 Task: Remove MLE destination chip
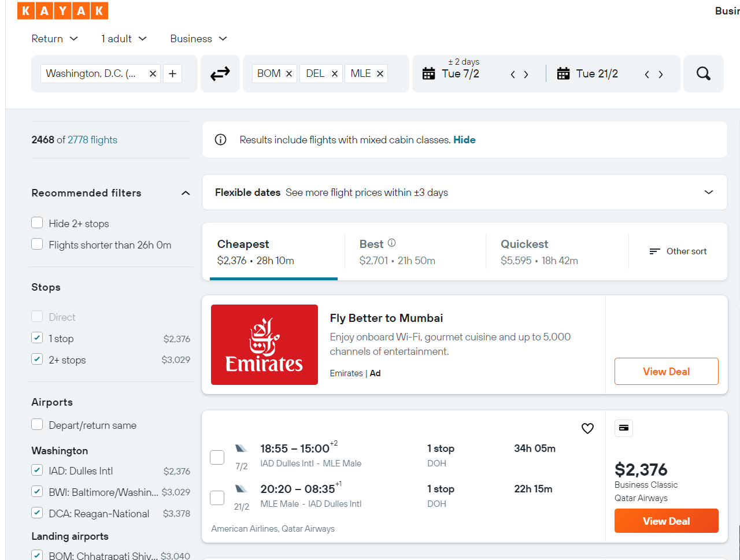[380, 73]
